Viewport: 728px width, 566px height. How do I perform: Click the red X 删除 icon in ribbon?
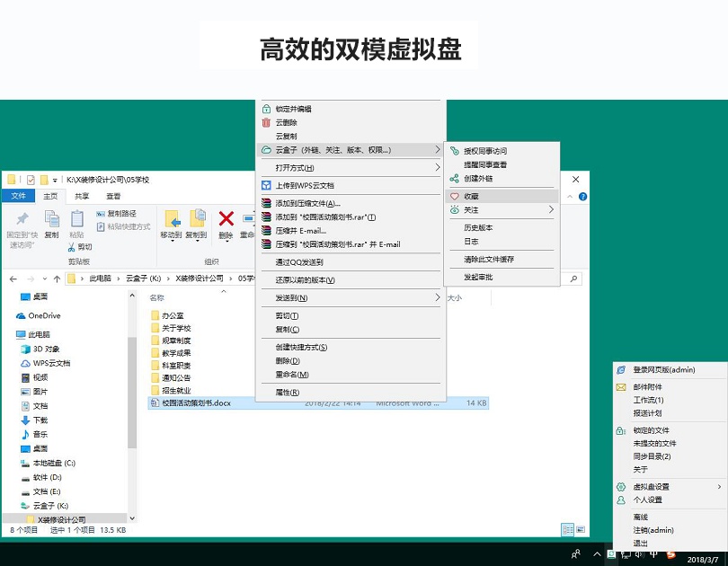pyautogui.click(x=226, y=218)
